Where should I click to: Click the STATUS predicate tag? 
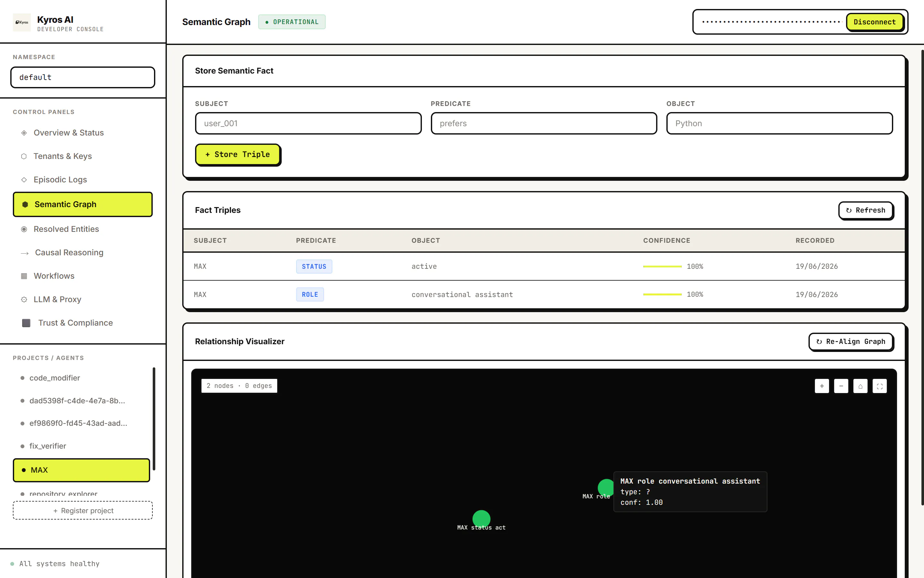[x=314, y=267]
